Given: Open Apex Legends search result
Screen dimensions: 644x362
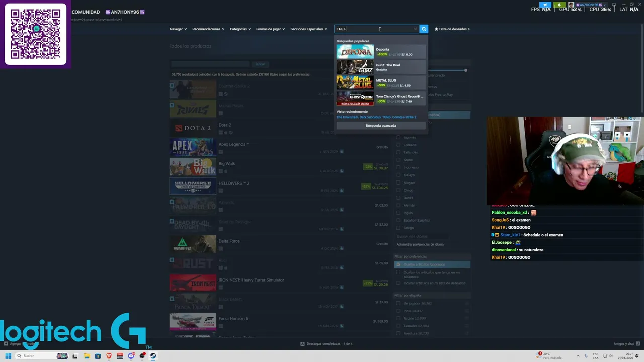Looking at the screenshot, I should click(x=279, y=147).
